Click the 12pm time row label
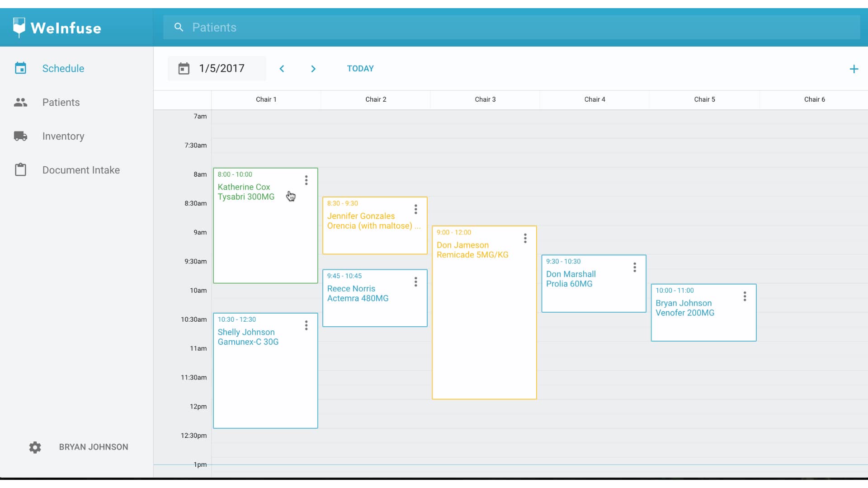Viewport: 868px width, 488px height. [198, 407]
